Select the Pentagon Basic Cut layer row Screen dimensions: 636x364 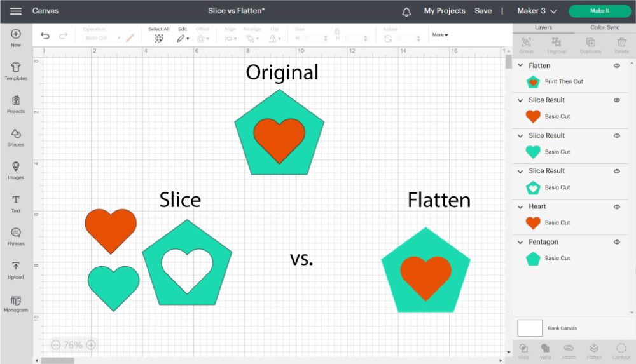(570, 259)
